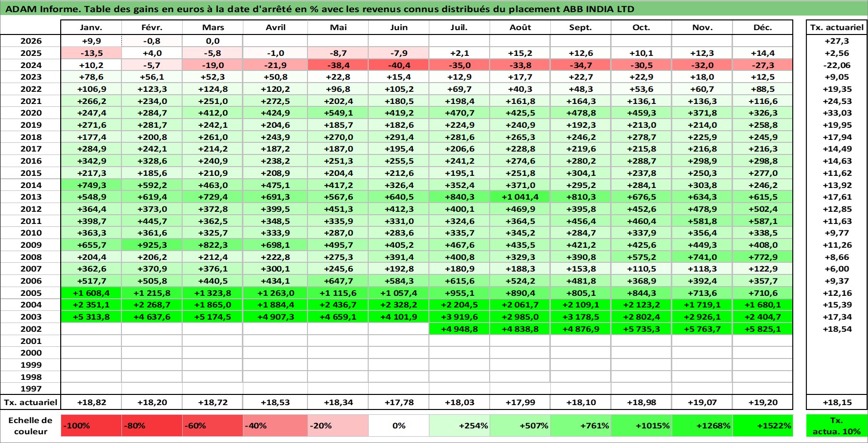The image size is (868, 443).
Task: Select the 'Déc.' column header
Action: coord(763,27)
